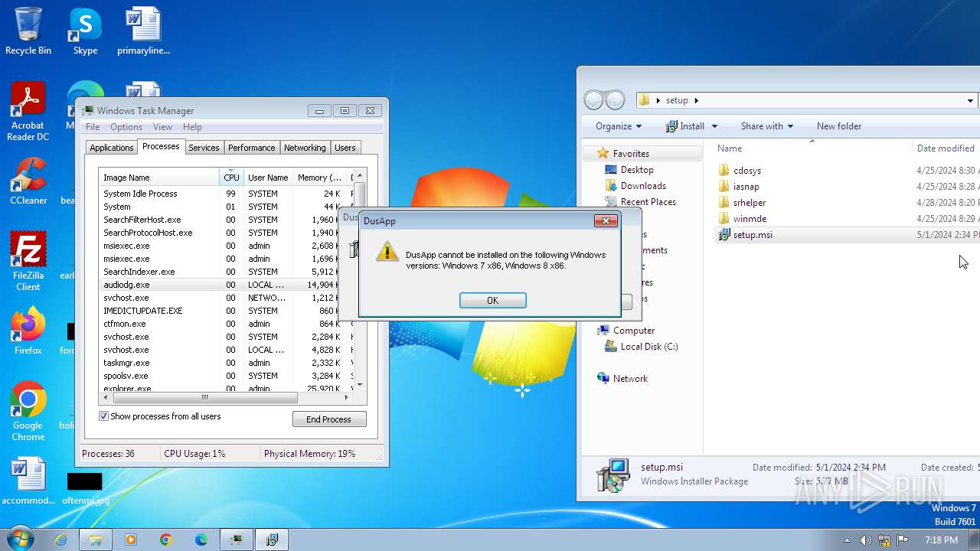Show hidden system tray icons
This screenshot has height=551, width=980.
click(847, 540)
